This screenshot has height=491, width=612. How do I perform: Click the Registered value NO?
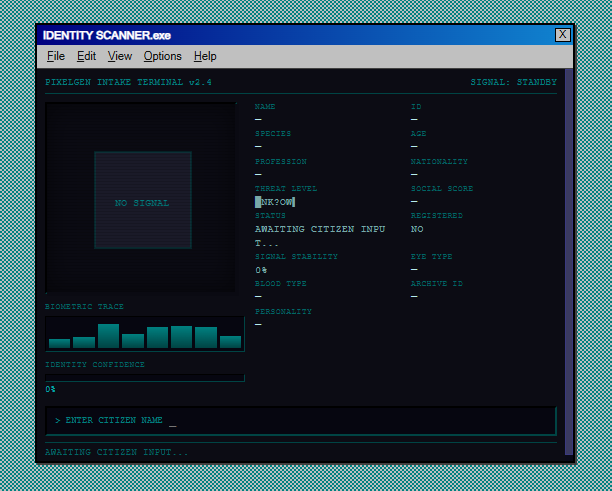[417, 229]
